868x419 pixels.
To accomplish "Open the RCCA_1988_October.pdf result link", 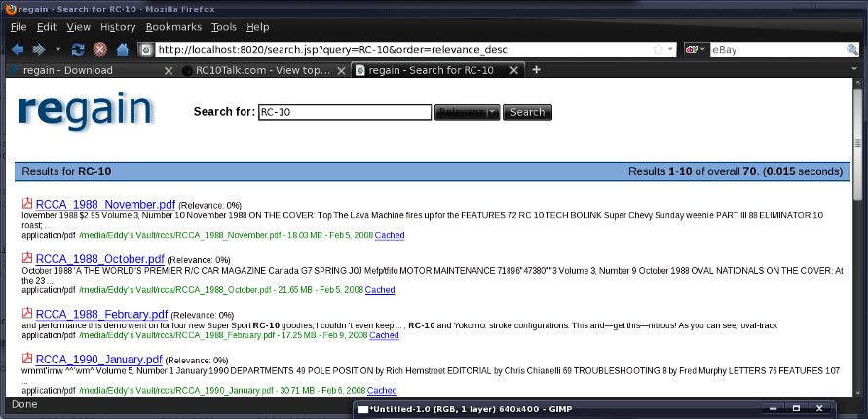I will [x=99, y=259].
